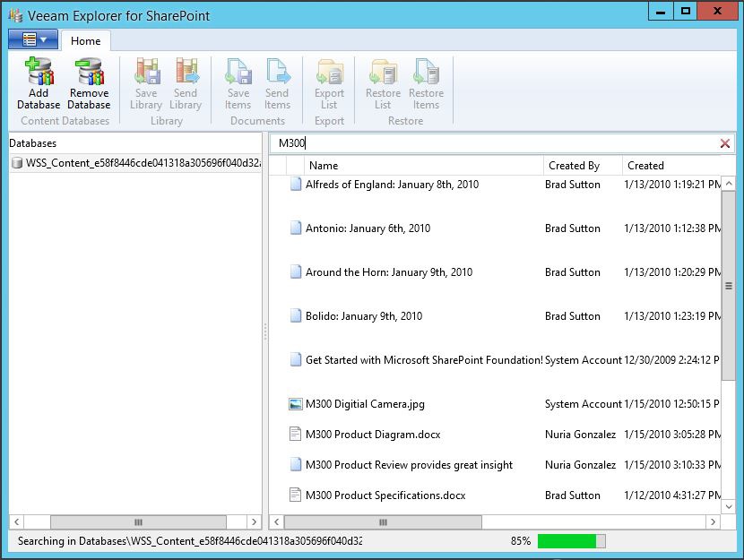
Task: Click the M300 Product Specifications.docx file icon
Action: point(295,495)
